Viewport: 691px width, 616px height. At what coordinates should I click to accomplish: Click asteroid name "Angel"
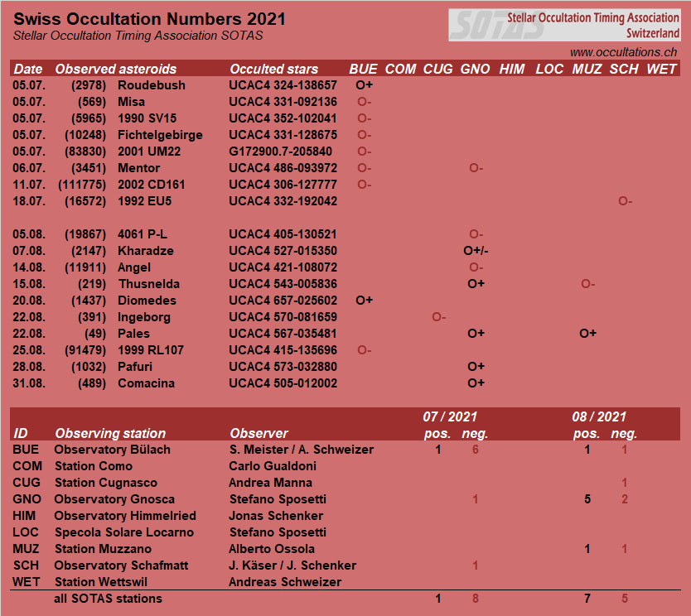click(x=134, y=267)
